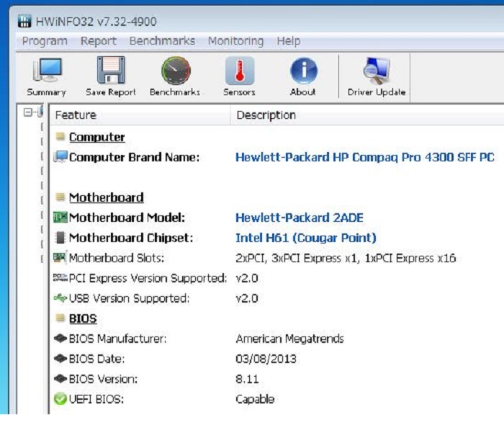Open the Program menu

point(45,41)
